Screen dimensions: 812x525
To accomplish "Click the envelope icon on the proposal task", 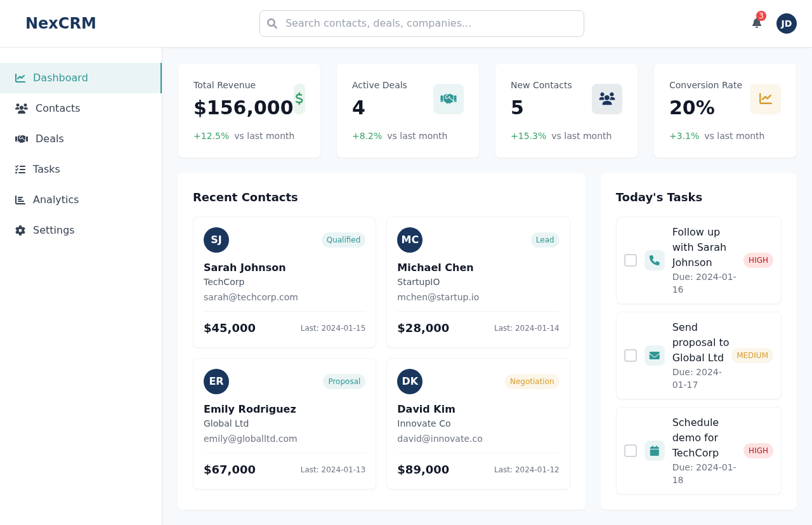I will pos(655,355).
